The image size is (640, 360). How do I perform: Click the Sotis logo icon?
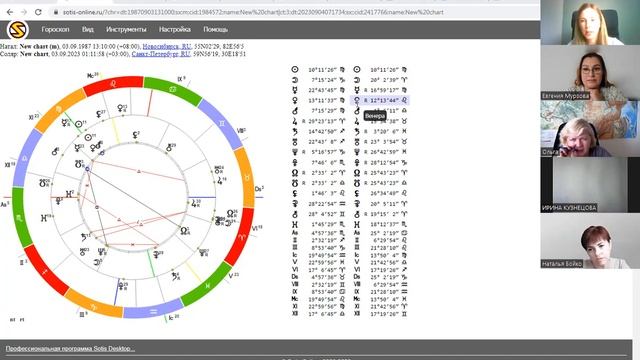point(18,29)
